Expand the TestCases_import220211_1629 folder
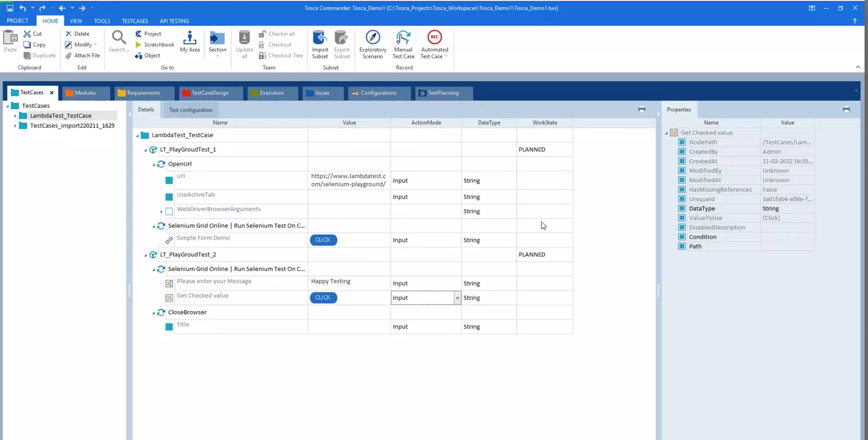This screenshot has height=440, width=868. point(15,126)
